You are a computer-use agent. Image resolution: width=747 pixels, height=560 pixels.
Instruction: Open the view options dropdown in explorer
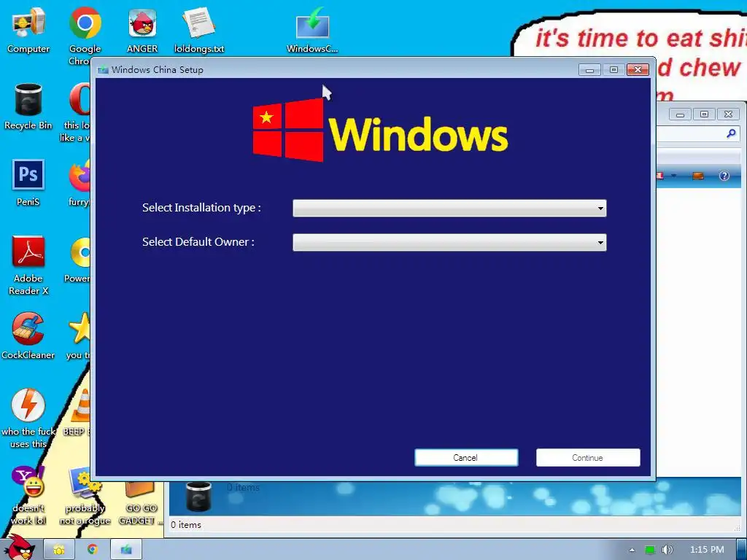point(673,176)
